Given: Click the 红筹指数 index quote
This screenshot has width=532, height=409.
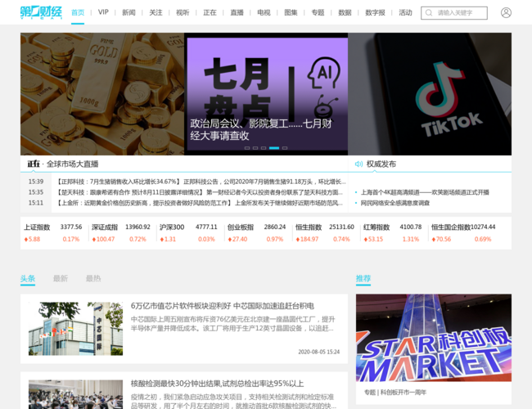Looking at the screenshot, I should pyautogui.click(x=393, y=233).
